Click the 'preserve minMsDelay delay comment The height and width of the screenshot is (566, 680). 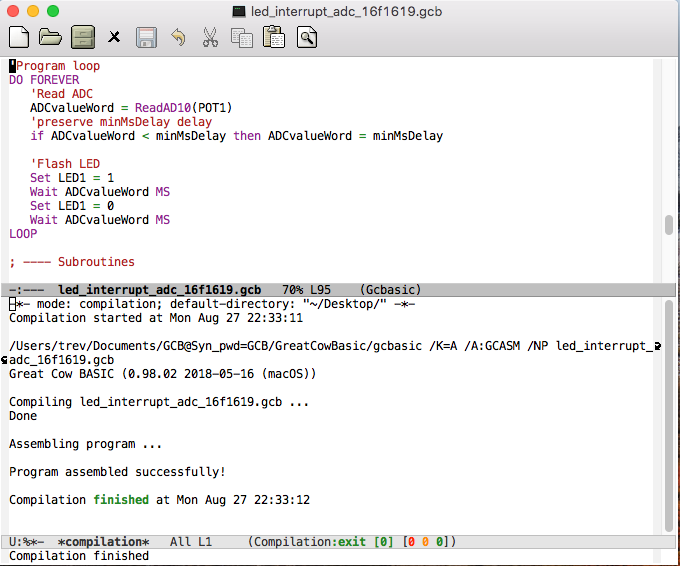click(x=121, y=122)
